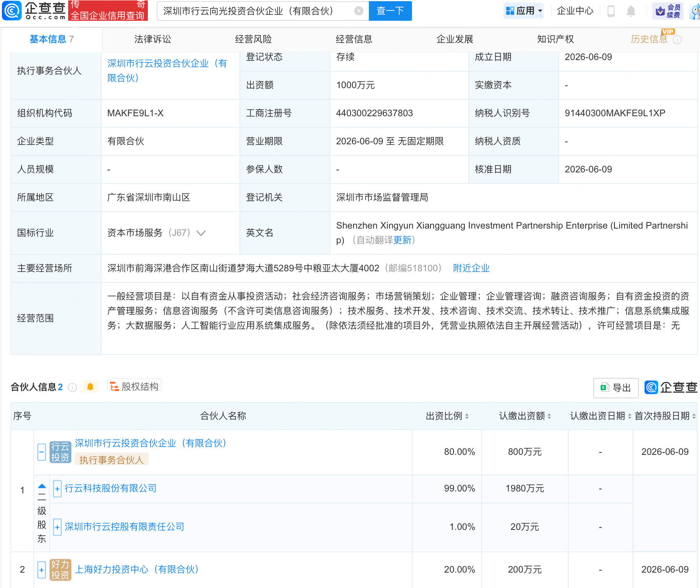The height and width of the screenshot is (588, 700).
Task: Click the 行云投资 company logo thumbnail
Action: point(60,452)
